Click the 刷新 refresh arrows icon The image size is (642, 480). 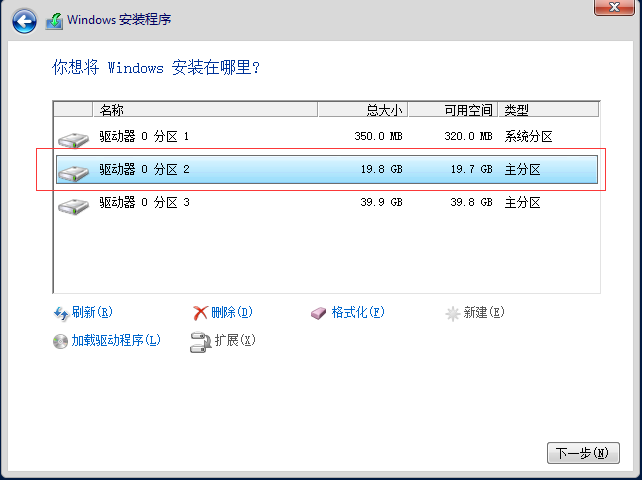(61, 314)
